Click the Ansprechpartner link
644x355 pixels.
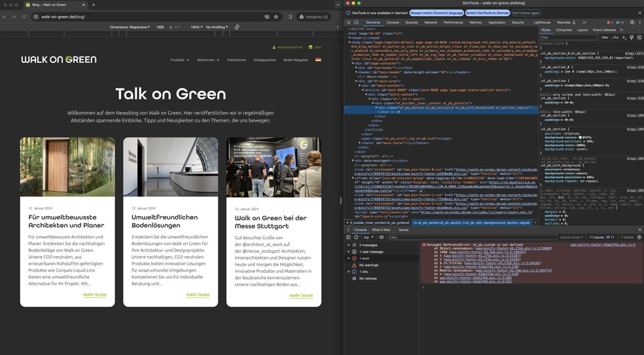pos(287,47)
